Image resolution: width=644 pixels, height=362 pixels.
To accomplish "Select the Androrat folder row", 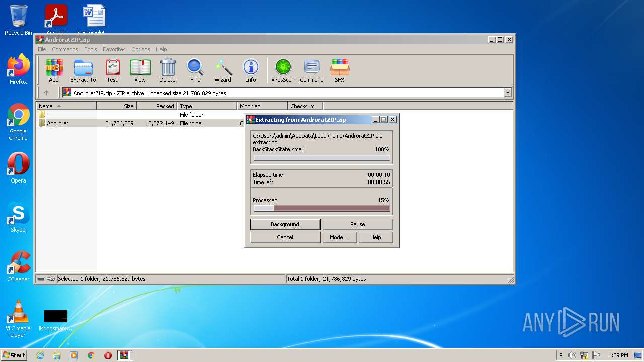I will [x=140, y=123].
